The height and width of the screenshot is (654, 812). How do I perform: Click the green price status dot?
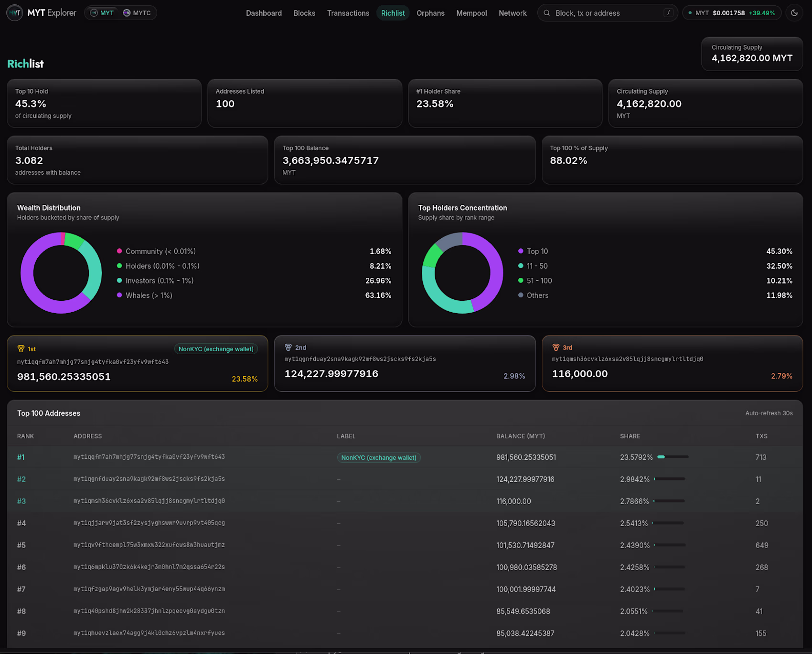(690, 13)
